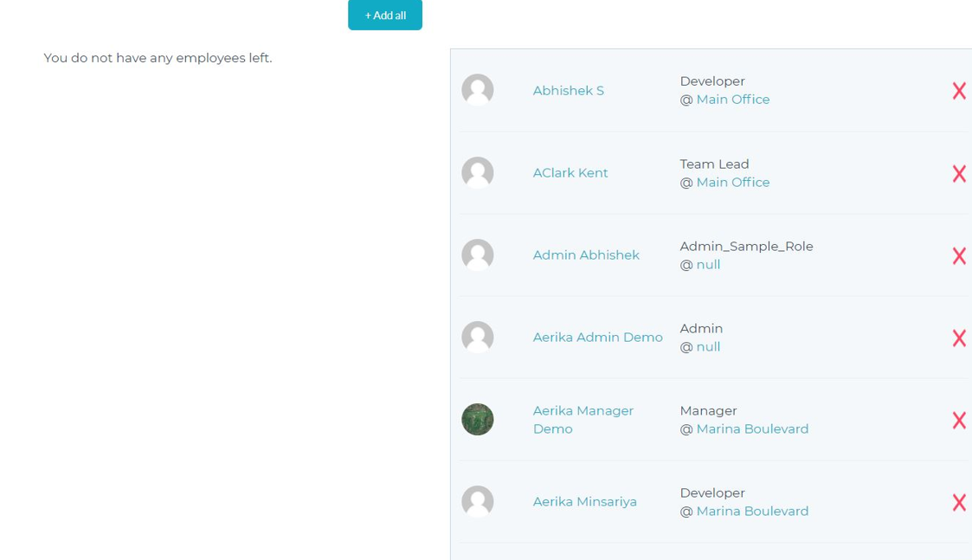Open Main Office link under Developer

[733, 100]
